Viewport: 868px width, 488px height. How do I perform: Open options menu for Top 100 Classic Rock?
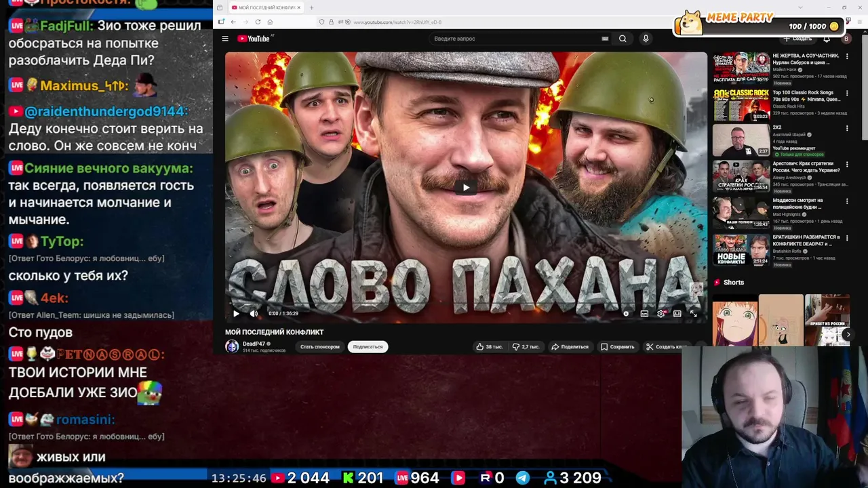tap(847, 93)
